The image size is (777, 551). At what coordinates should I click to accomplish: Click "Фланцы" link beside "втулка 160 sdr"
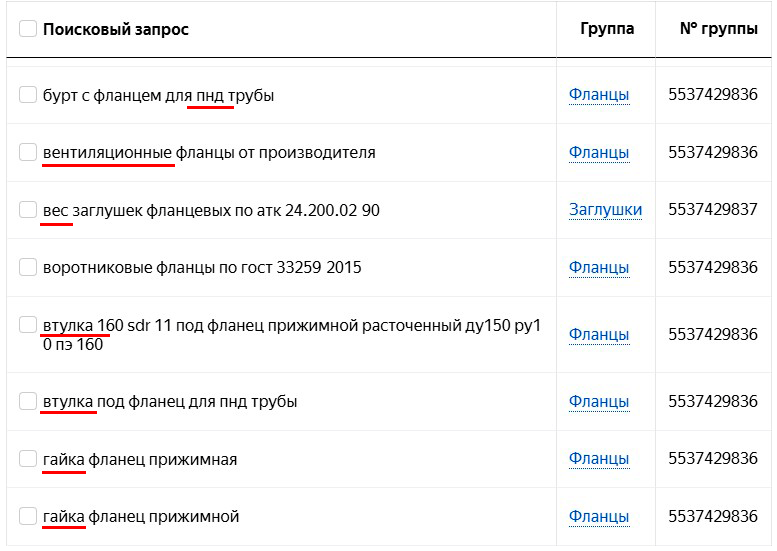(x=599, y=334)
